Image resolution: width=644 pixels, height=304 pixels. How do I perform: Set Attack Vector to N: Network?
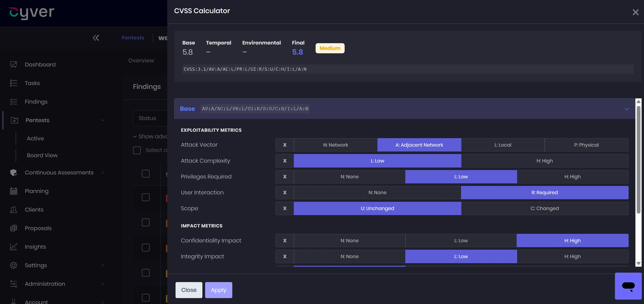[x=336, y=145]
